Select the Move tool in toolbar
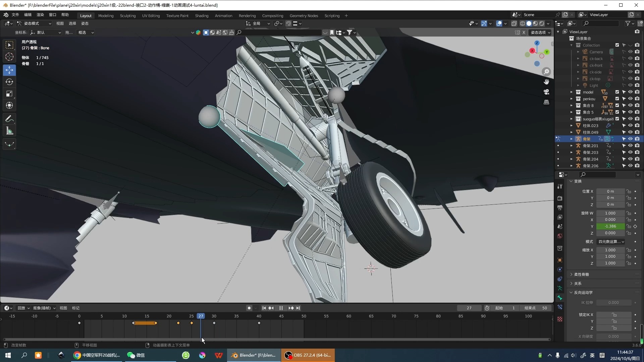The width and height of the screenshot is (644, 362). [9, 70]
